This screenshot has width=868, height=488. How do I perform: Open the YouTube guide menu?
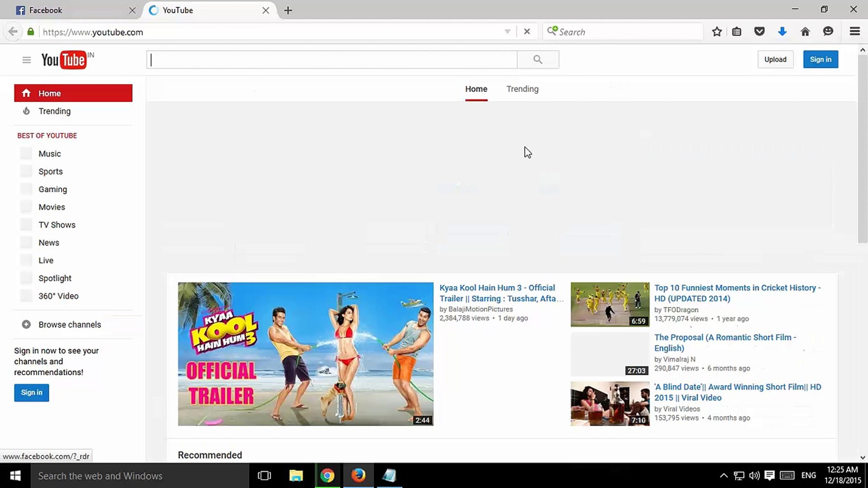click(26, 59)
